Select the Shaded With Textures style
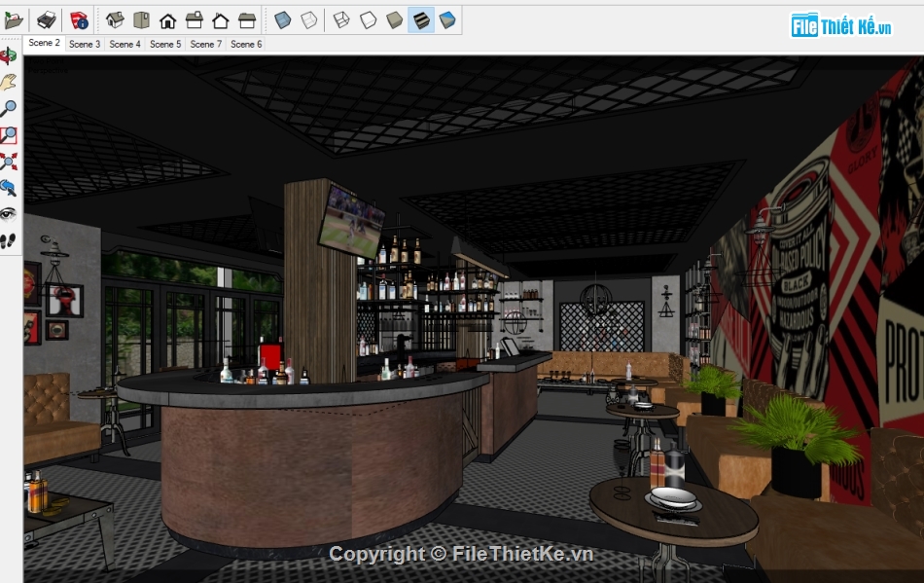 click(x=421, y=20)
